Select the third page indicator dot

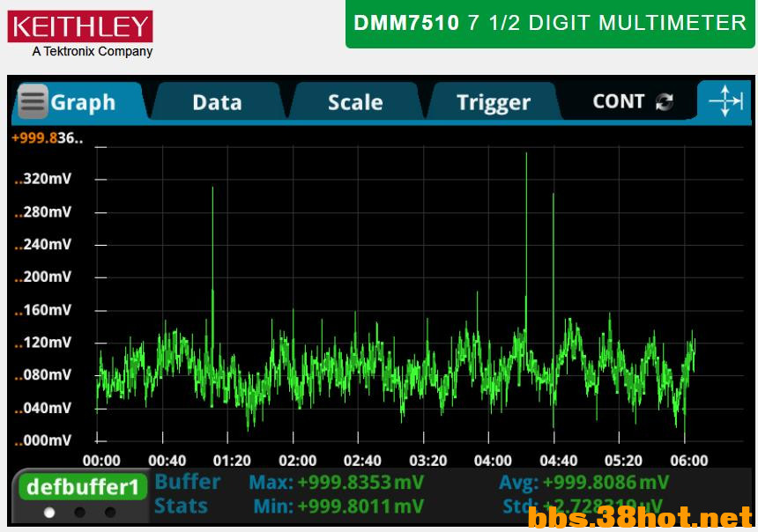109,512
